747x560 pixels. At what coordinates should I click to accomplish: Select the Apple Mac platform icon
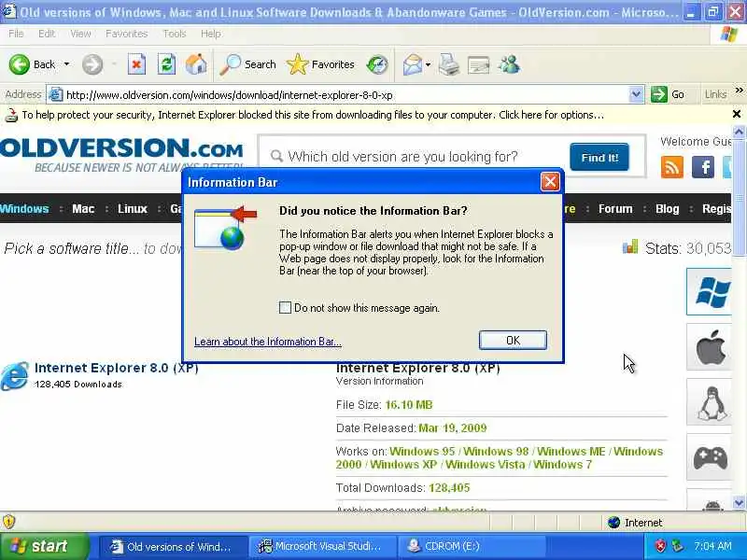click(x=710, y=347)
